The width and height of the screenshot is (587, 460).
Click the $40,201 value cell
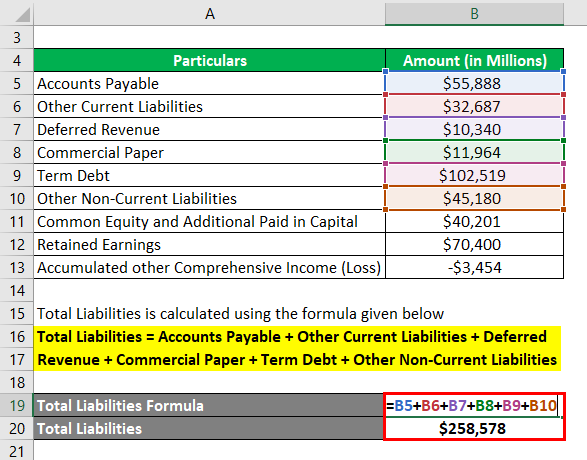pyautogui.click(x=474, y=222)
